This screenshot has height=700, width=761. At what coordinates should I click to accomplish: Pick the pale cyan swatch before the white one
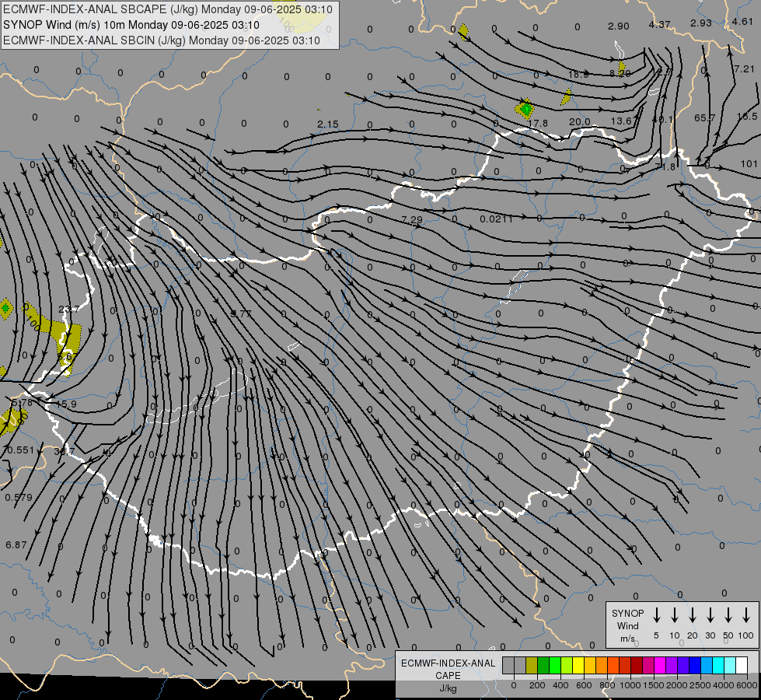click(x=729, y=666)
